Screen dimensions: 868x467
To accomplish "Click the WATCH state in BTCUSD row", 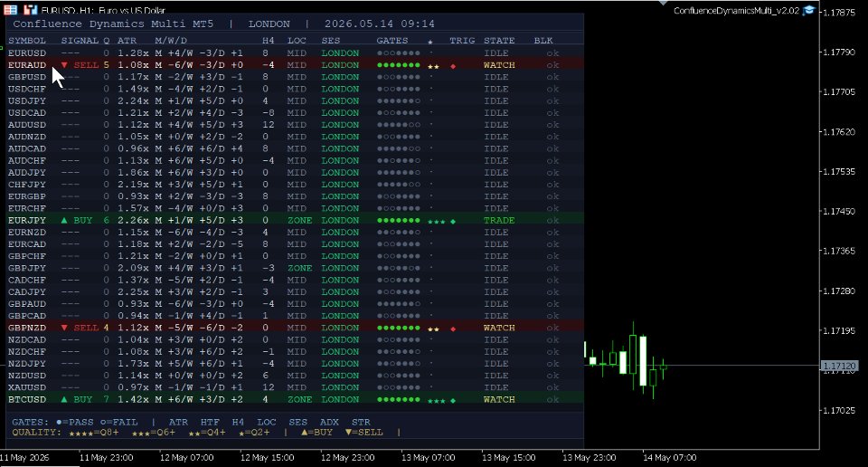I will [499, 399].
